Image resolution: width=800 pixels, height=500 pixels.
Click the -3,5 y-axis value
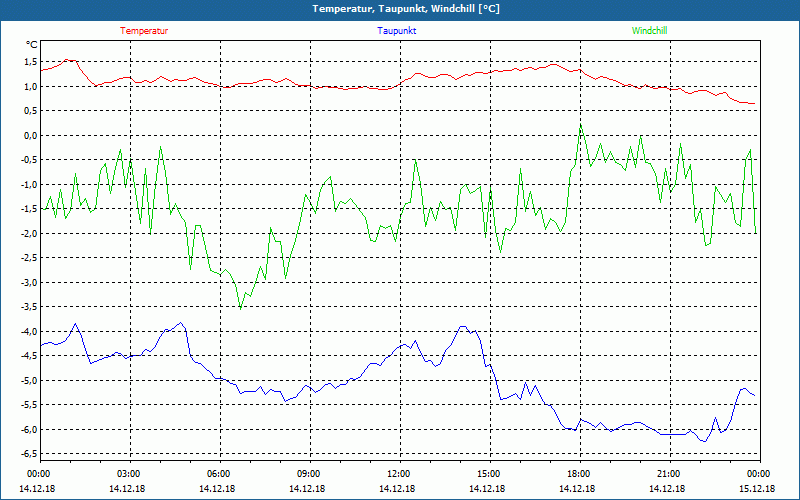click(29, 307)
